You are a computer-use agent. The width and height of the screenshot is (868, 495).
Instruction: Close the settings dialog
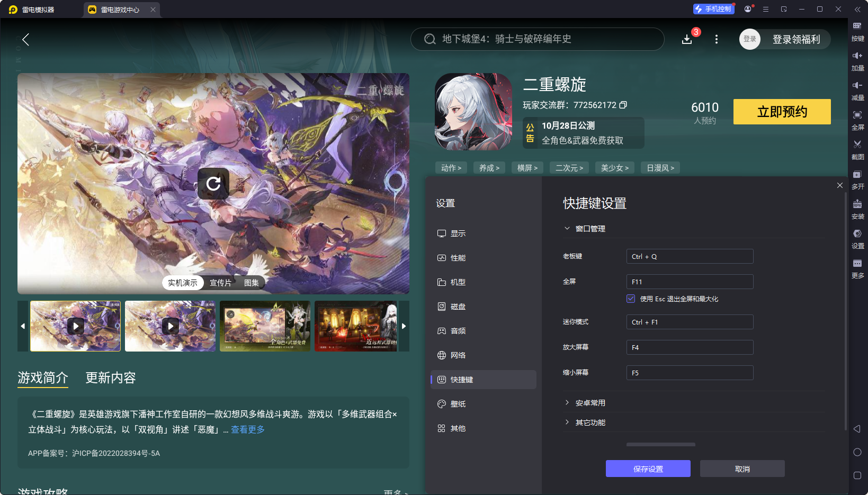tap(840, 185)
